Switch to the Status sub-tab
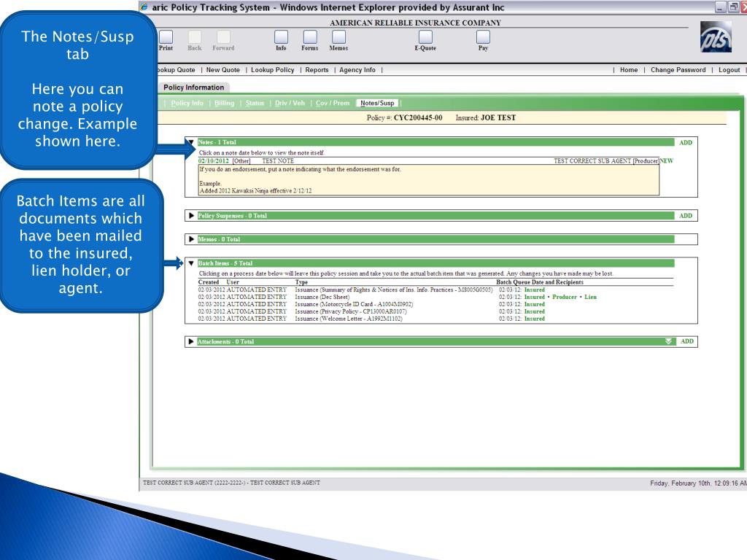The width and height of the screenshot is (747, 560). 255,104
